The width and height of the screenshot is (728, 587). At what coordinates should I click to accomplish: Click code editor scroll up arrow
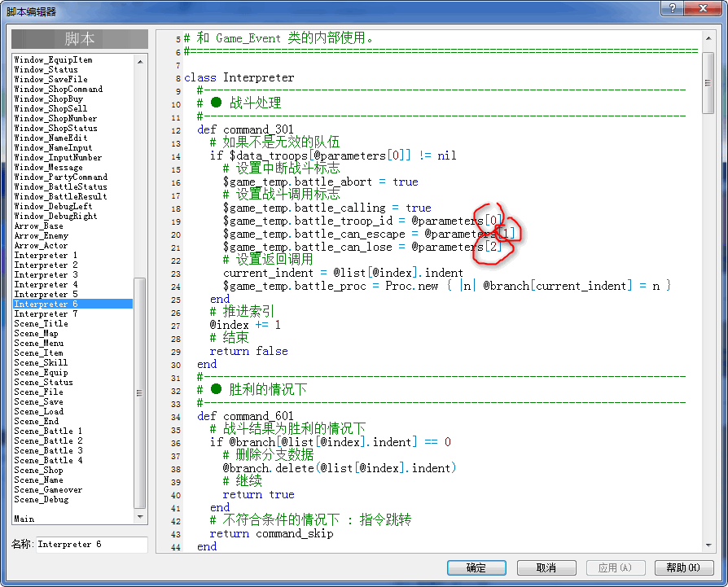coord(708,38)
